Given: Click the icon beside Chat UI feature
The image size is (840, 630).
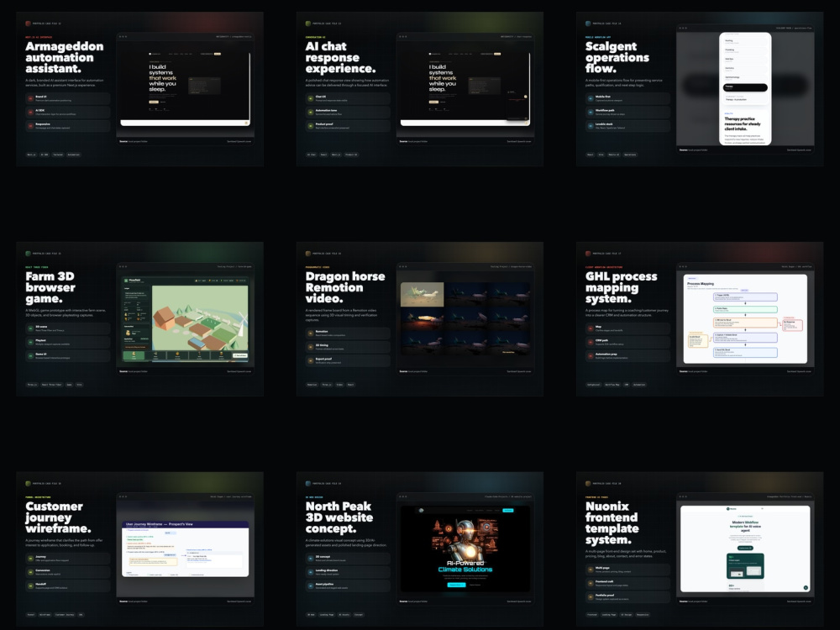Looking at the screenshot, I should [311, 98].
